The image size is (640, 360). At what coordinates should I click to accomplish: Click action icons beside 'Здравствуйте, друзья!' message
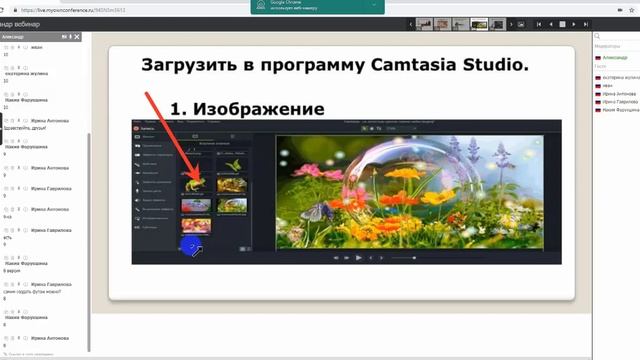coord(16,121)
